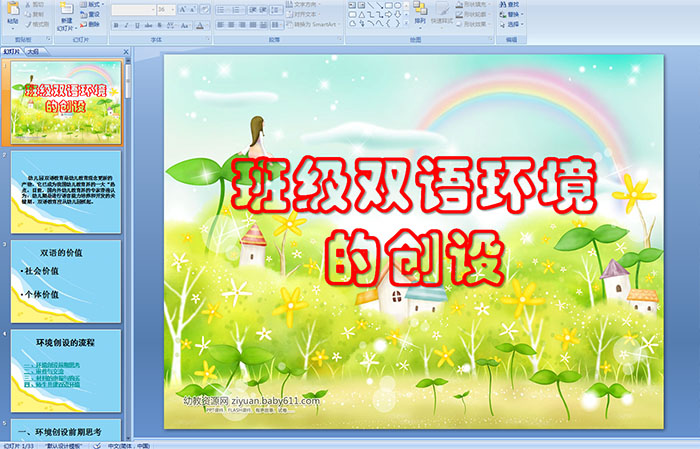700x449 pixels.
Task: Open the Arrange 排列 dropdown
Action: (x=420, y=14)
